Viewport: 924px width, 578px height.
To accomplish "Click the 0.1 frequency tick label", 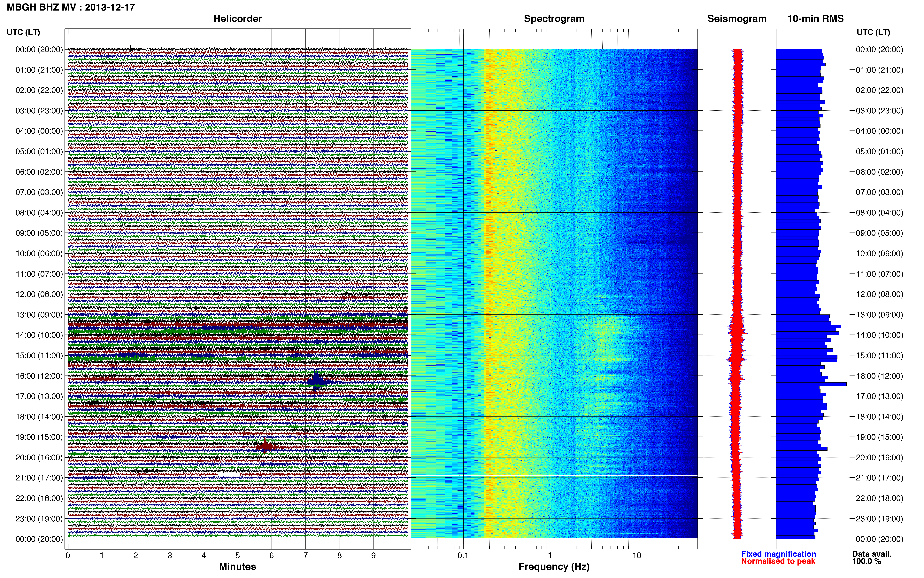I will point(463,555).
